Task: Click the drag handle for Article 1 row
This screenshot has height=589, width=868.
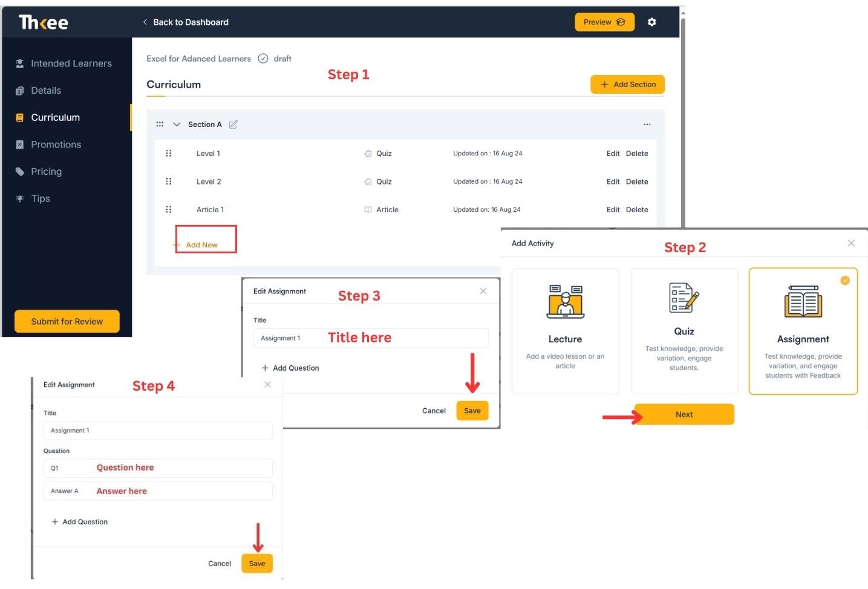Action: (x=169, y=210)
